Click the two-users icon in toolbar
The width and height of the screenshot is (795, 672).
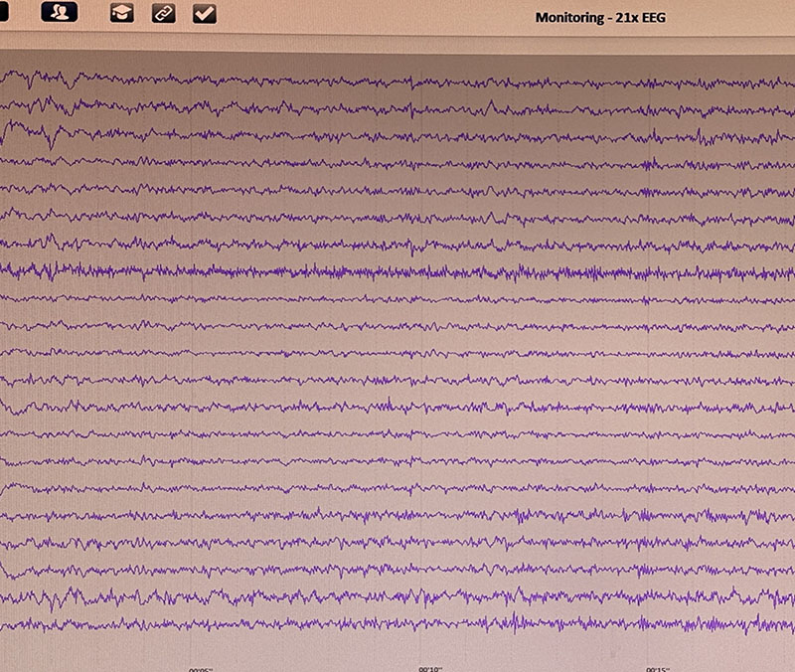[61, 13]
